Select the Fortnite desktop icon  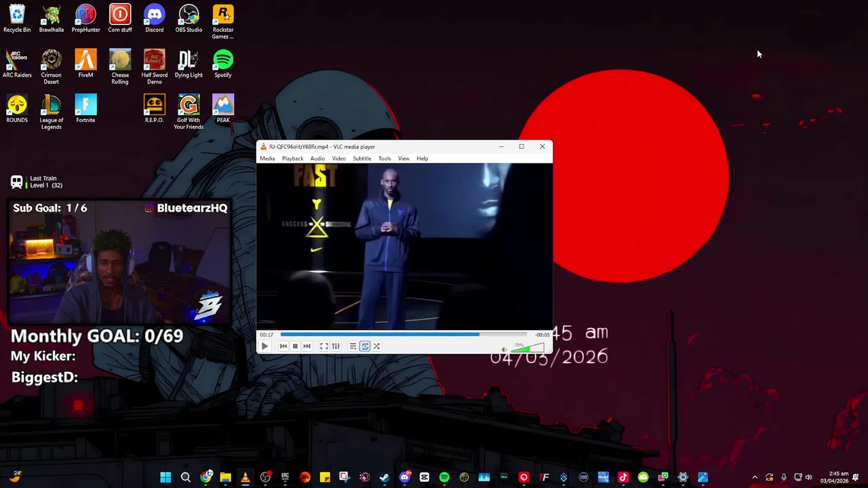click(x=85, y=109)
